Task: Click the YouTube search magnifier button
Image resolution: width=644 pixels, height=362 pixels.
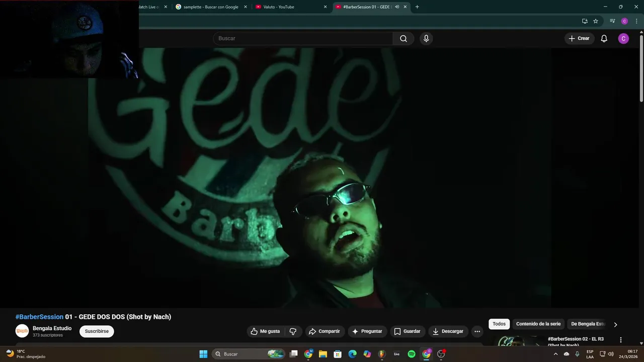Action: point(404,39)
